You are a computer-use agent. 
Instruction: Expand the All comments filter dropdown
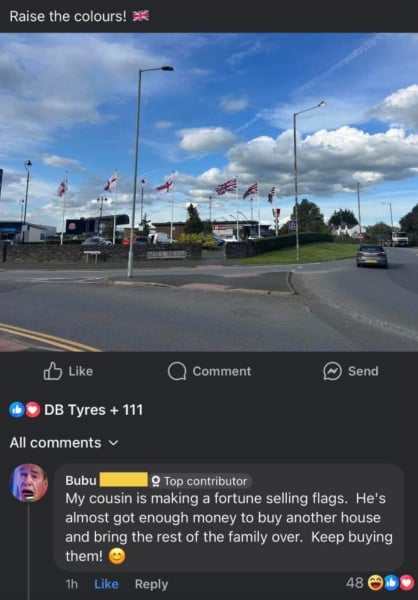coord(64,443)
